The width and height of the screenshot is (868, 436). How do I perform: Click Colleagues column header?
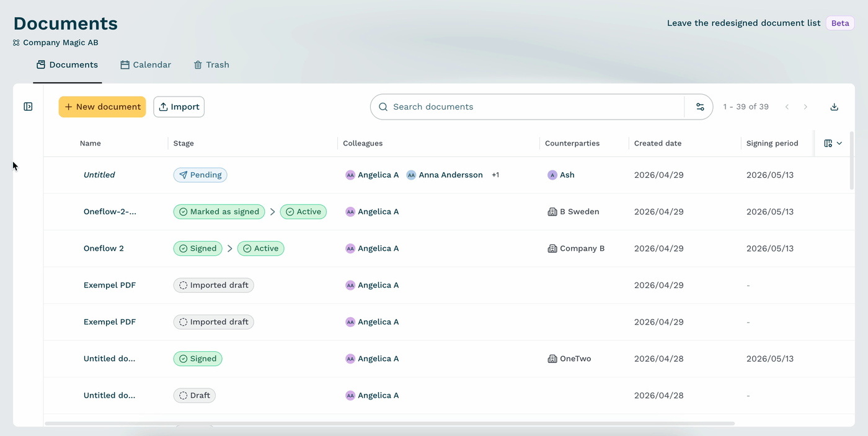pyautogui.click(x=363, y=143)
